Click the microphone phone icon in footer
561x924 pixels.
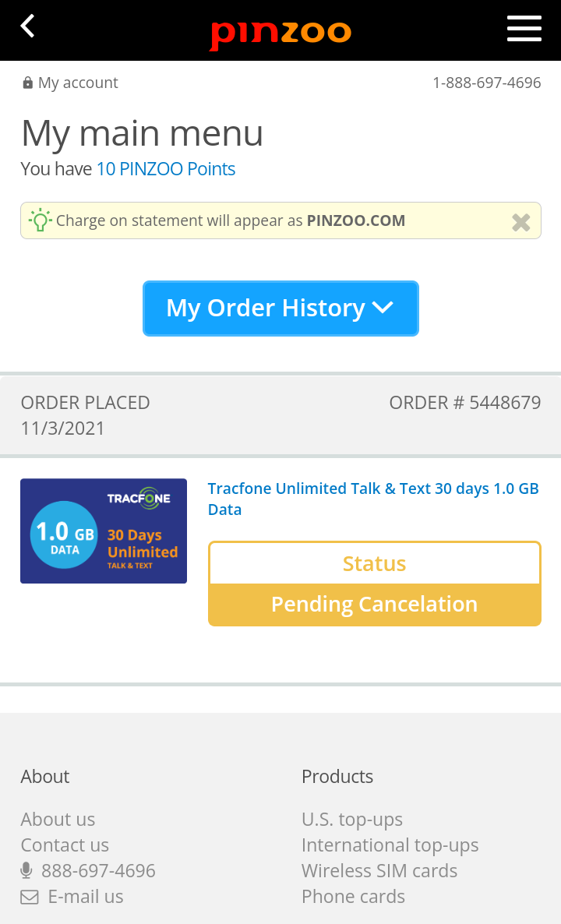click(26, 870)
